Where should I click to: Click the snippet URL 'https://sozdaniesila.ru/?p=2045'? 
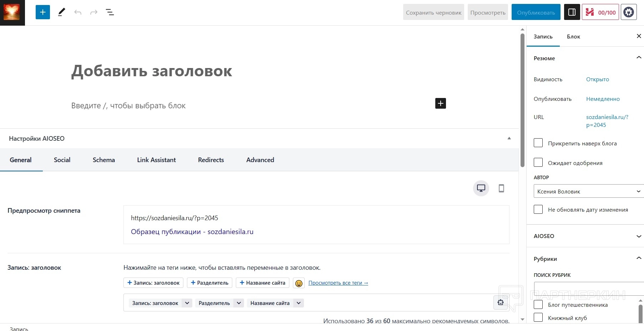[x=174, y=218]
